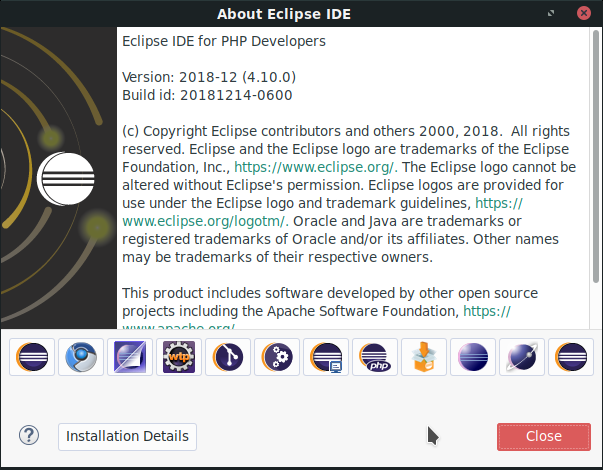Open help with the question mark icon
603x470 pixels.
pyautogui.click(x=29, y=436)
